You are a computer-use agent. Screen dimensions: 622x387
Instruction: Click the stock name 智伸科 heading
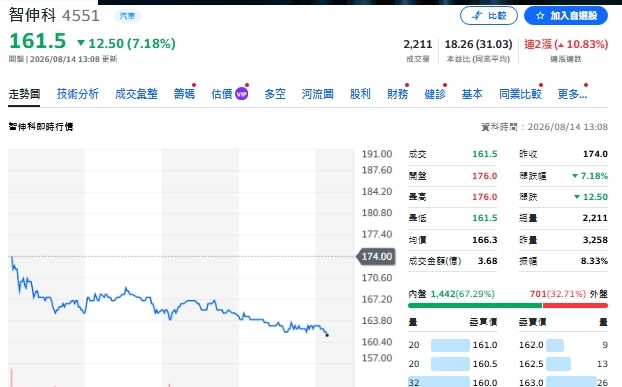tap(32, 15)
